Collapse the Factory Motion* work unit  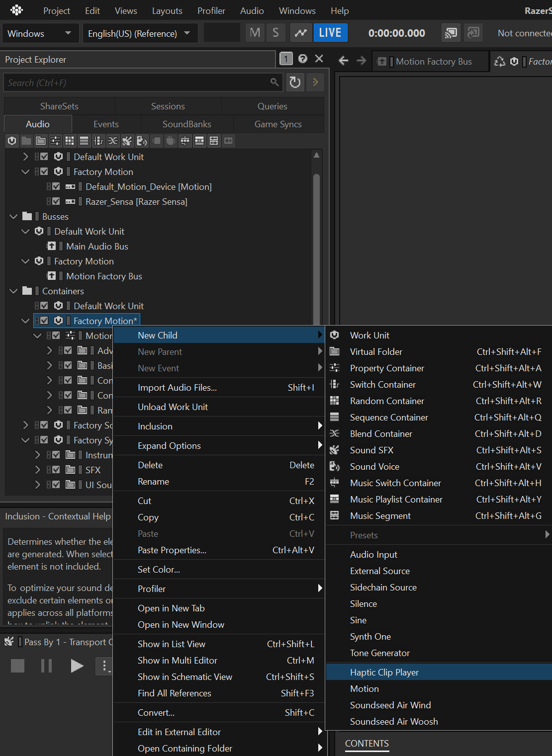pyautogui.click(x=25, y=321)
